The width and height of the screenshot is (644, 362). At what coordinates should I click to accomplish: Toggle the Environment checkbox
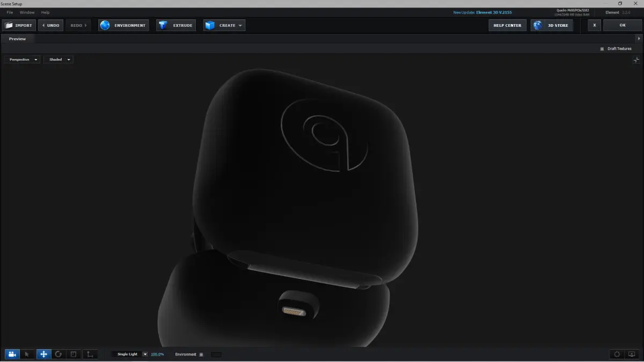201,354
